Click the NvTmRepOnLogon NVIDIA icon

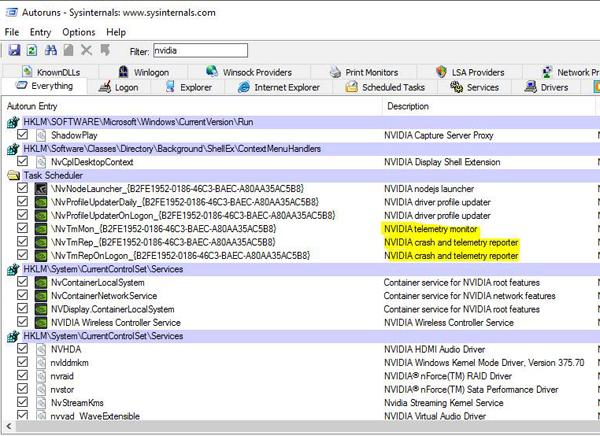click(x=41, y=256)
